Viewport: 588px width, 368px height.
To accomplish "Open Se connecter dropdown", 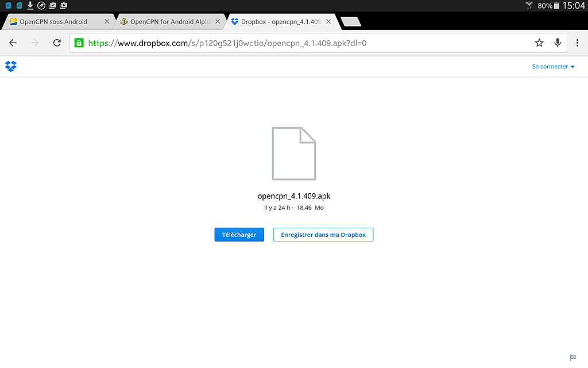I will pos(553,67).
